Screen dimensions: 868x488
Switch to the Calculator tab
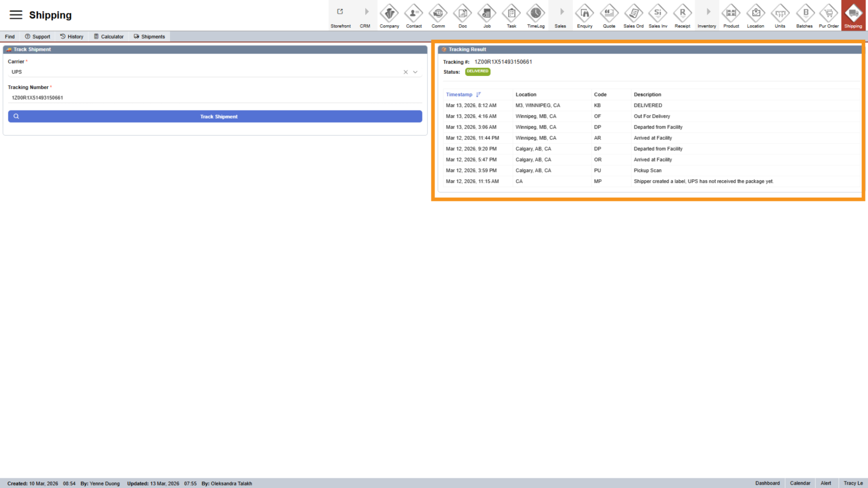coord(109,37)
